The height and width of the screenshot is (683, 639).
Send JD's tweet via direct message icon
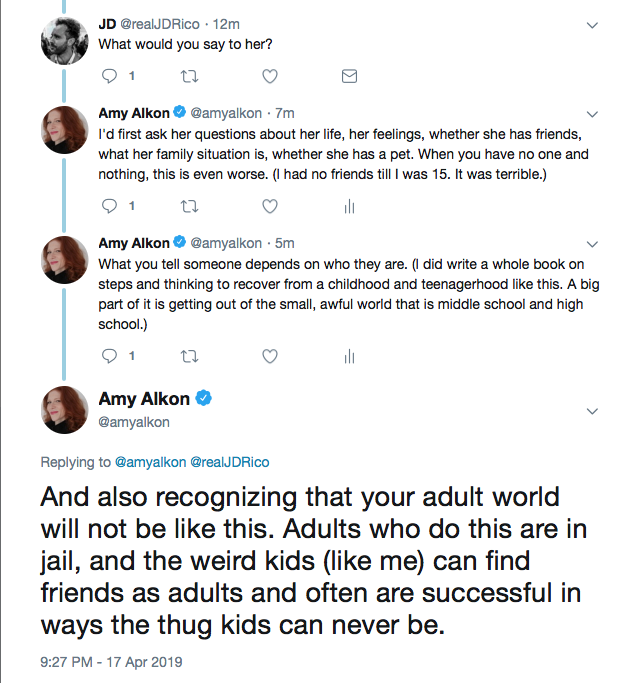coord(349,76)
